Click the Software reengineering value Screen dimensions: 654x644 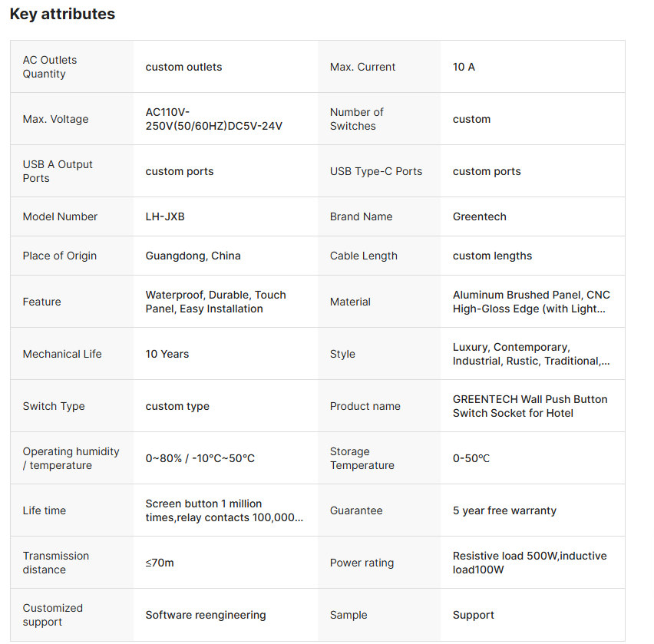[x=206, y=615]
